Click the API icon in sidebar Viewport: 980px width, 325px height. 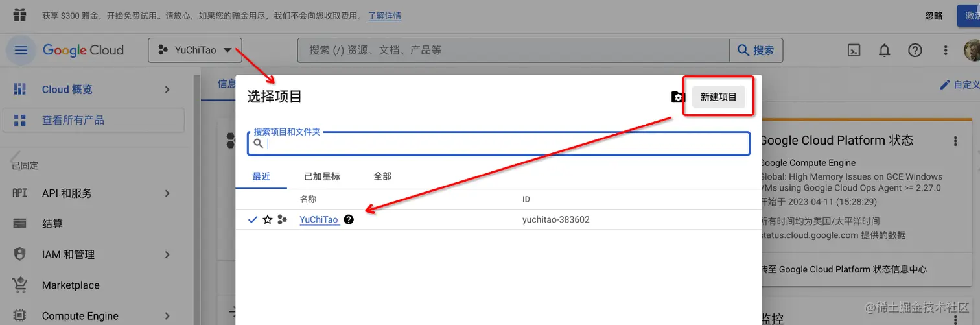click(20, 193)
